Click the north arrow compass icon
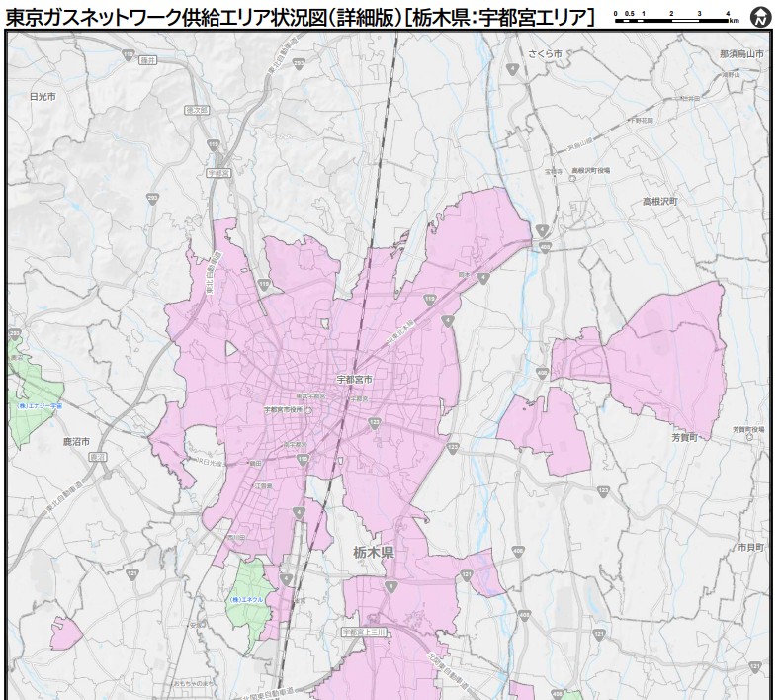This screenshot has width=781, height=700. pyautogui.click(x=760, y=17)
